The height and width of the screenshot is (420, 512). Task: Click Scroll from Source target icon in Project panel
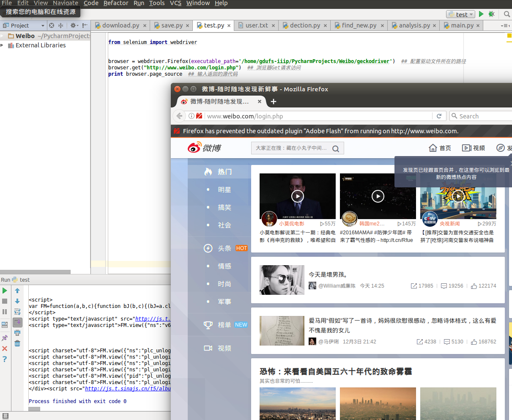tap(52, 25)
